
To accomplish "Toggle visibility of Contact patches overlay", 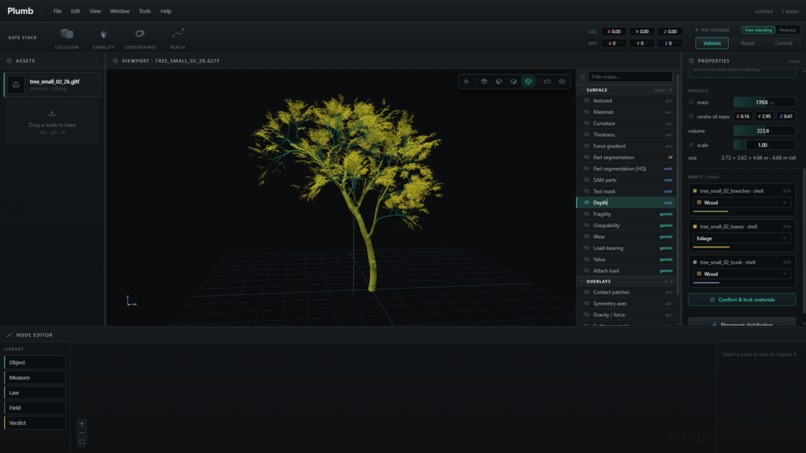I will click(587, 292).
